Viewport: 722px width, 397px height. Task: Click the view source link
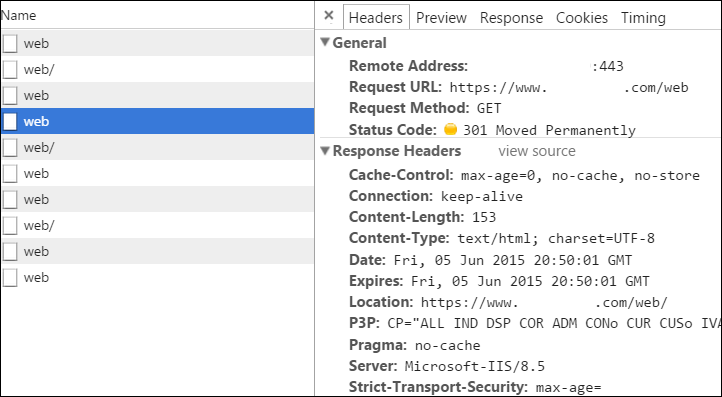click(537, 151)
